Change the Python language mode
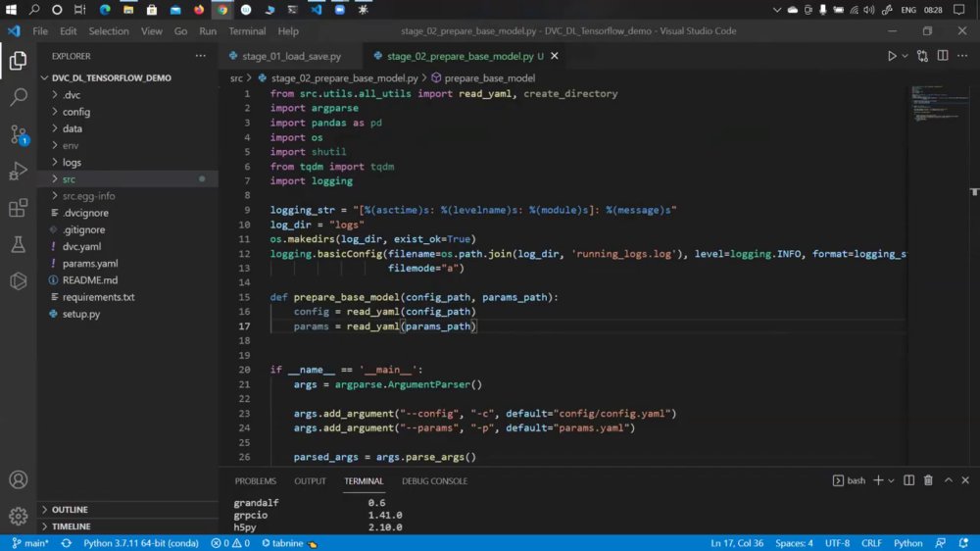This screenshot has width=980, height=551. (907, 543)
